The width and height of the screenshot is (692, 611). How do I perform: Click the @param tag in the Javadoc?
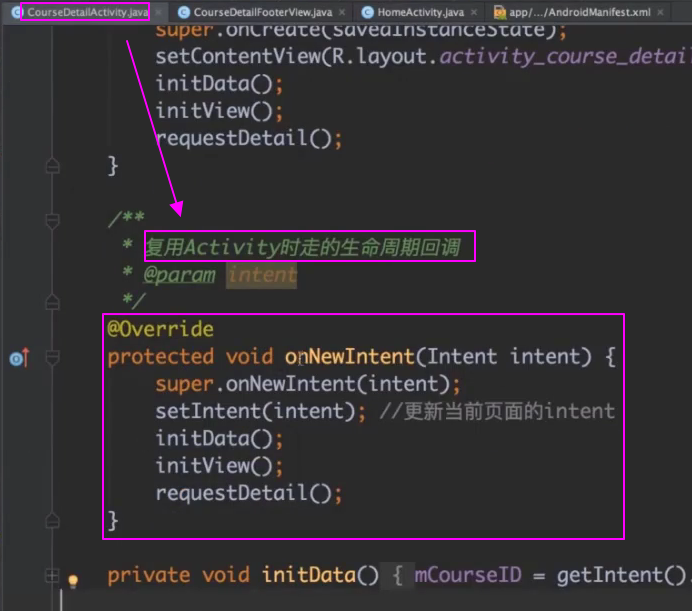click(180, 275)
